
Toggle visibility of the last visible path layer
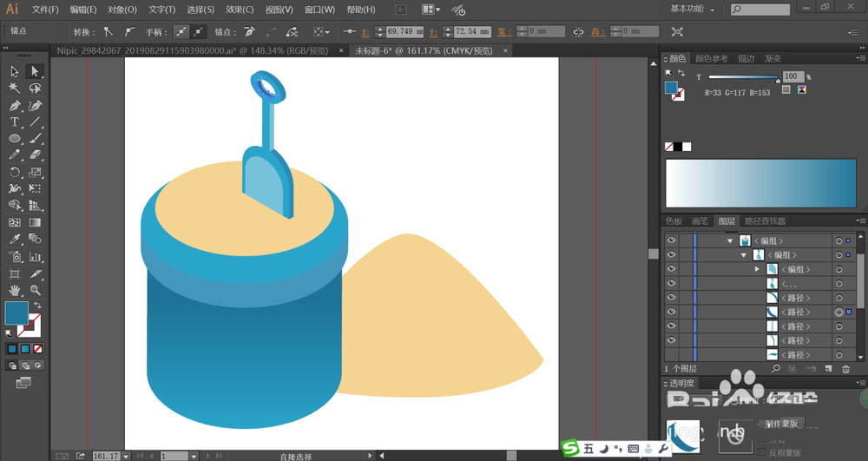(672, 340)
